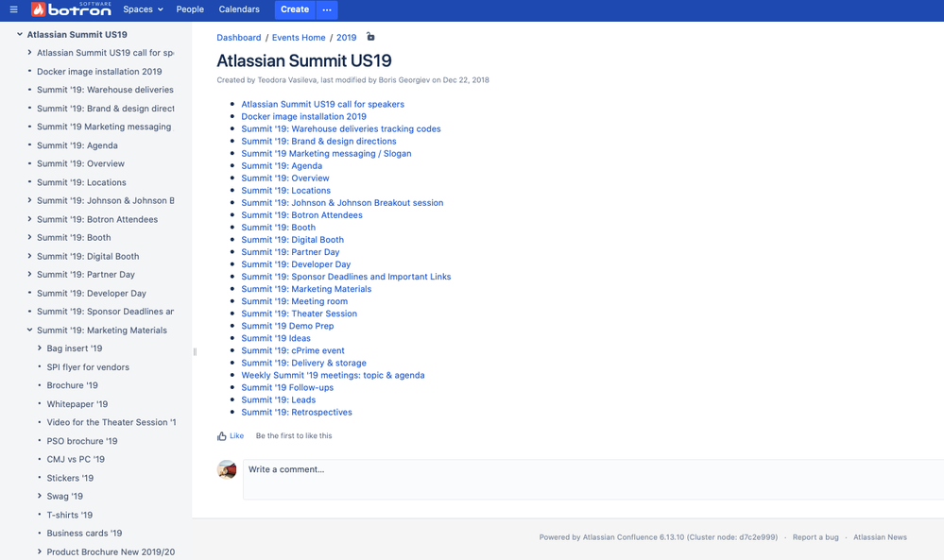The image size is (944, 560).
Task: Expand Swag '19 tree node
Action: click(x=40, y=496)
